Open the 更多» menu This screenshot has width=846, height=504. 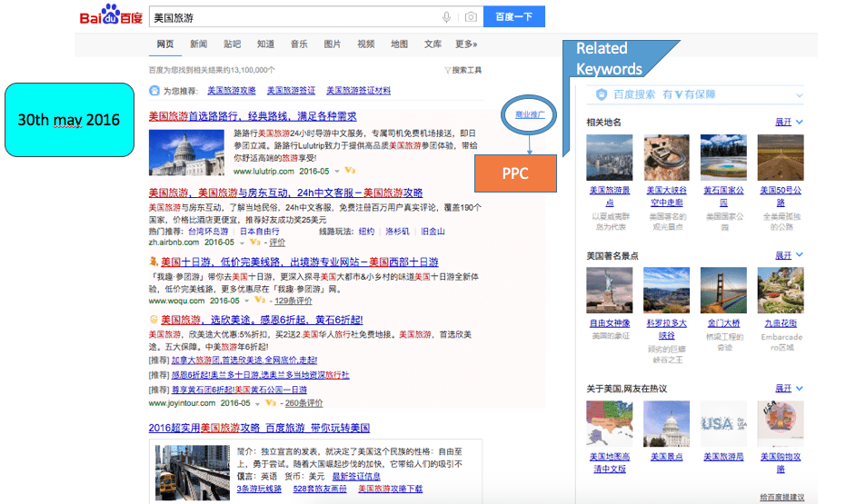466,44
